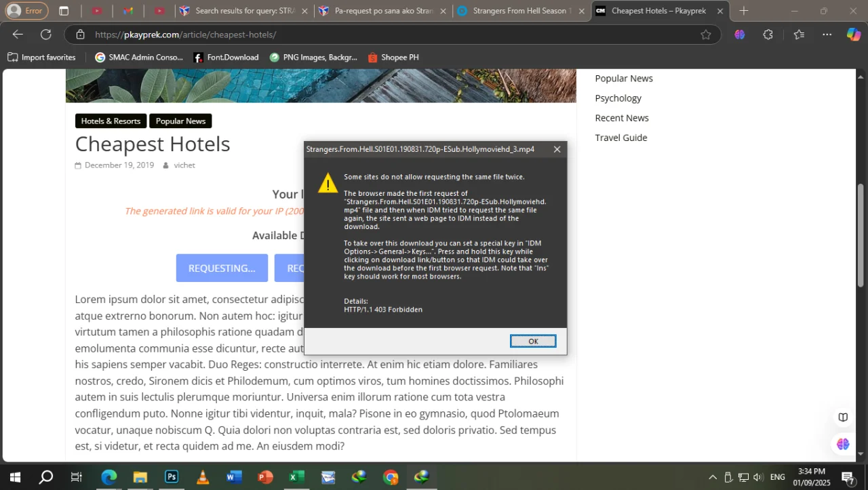This screenshot has width=868, height=490.
Task: Click the REQUESTING... download button
Action: coord(222,268)
